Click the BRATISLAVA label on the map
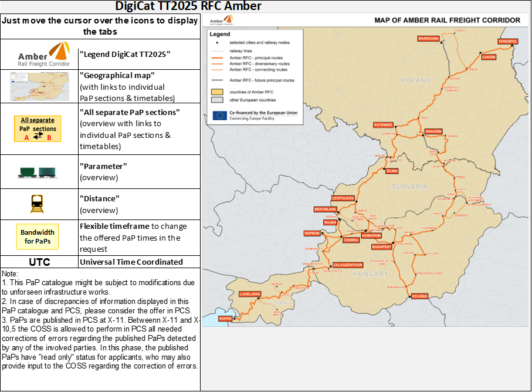Screen dimensions: 532x392 coord(325,209)
